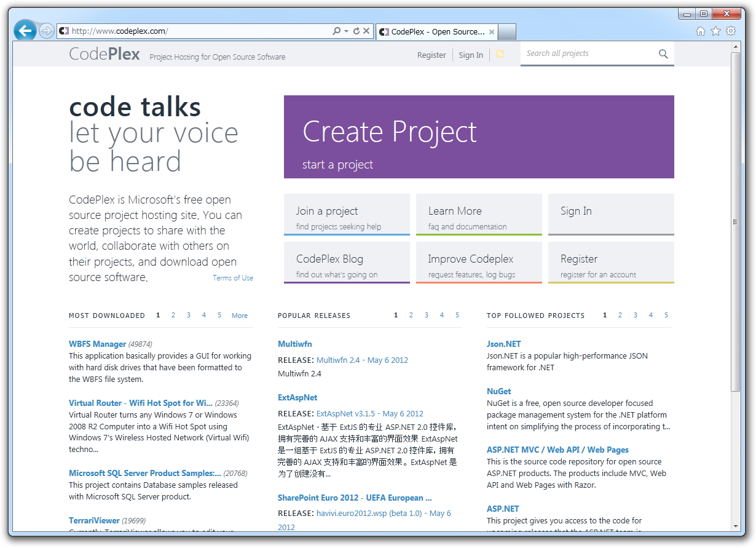Click the site search magnifier icon
This screenshot has height=548, width=756.
click(x=663, y=54)
